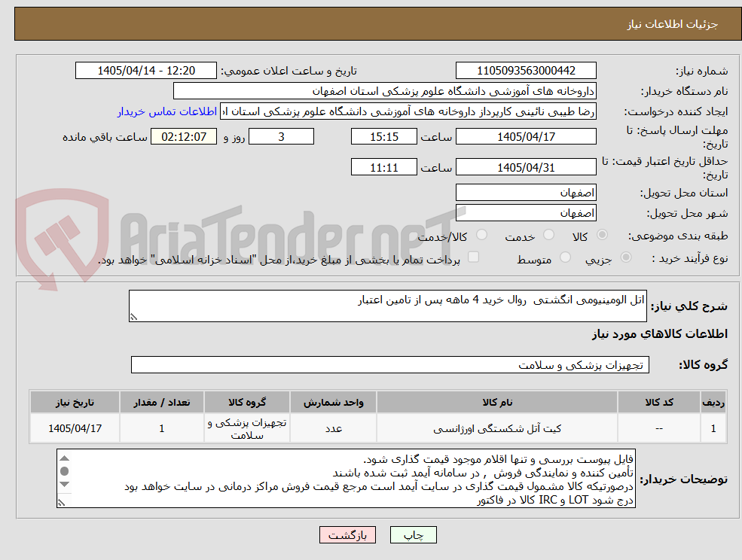Viewport: 742px width, 560px height.
Task: Click the price validity time 11:11 field
Action: pyautogui.click(x=383, y=167)
